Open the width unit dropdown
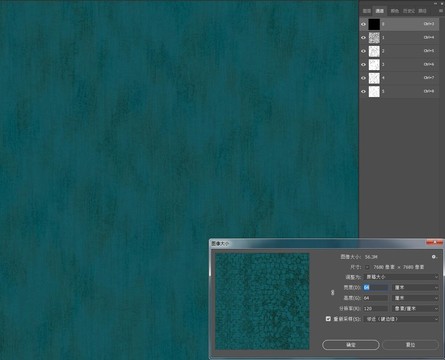This screenshot has width=445, height=360. point(415,287)
